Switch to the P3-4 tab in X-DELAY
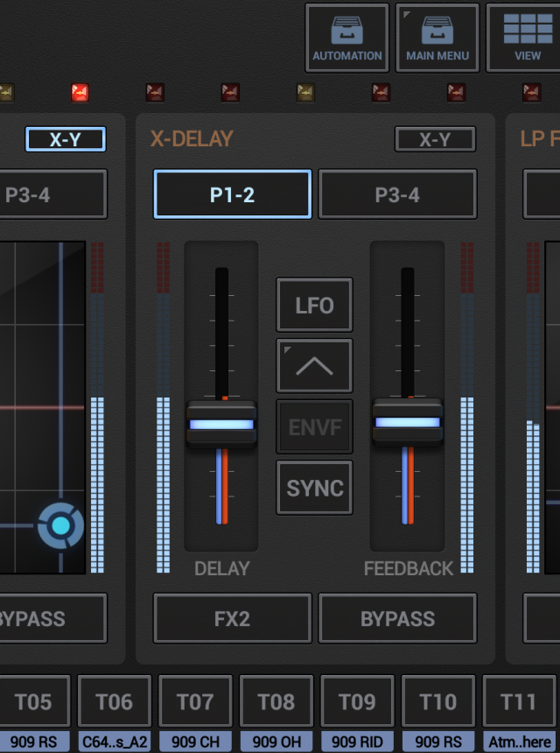This screenshot has width=560, height=753. [397, 194]
